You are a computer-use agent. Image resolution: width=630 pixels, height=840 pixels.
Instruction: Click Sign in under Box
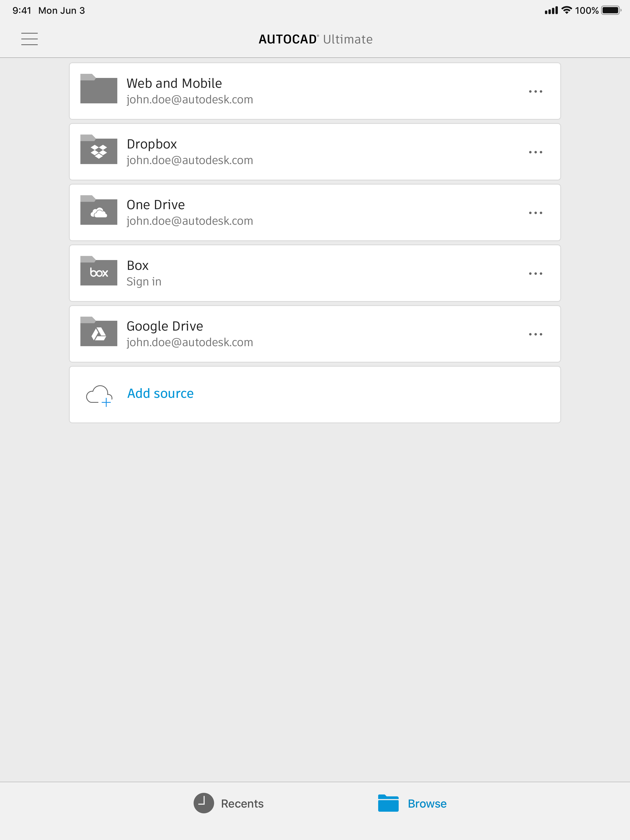(144, 282)
